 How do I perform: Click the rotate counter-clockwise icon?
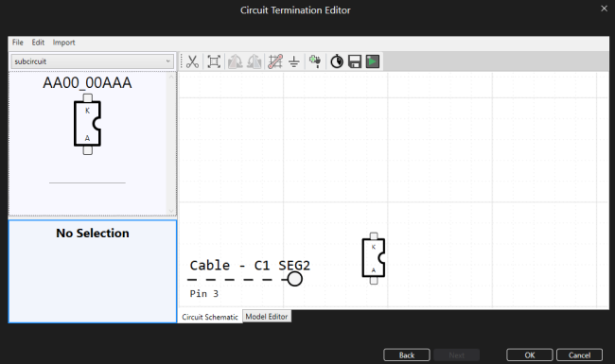click(255, 61)
